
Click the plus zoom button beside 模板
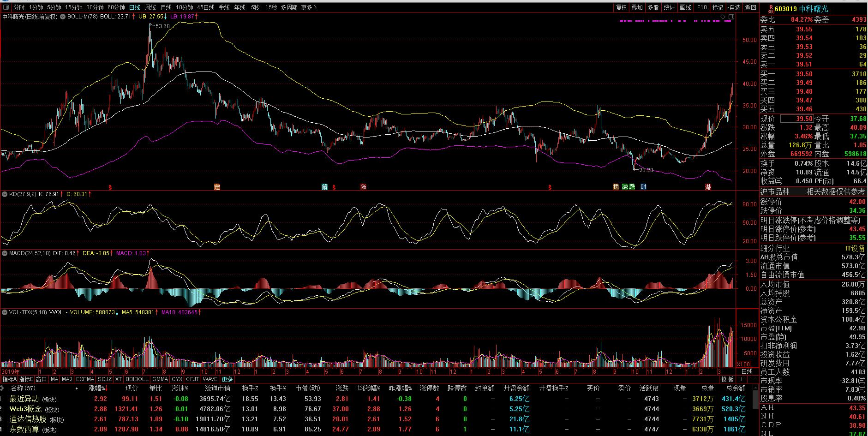[742, 379]
